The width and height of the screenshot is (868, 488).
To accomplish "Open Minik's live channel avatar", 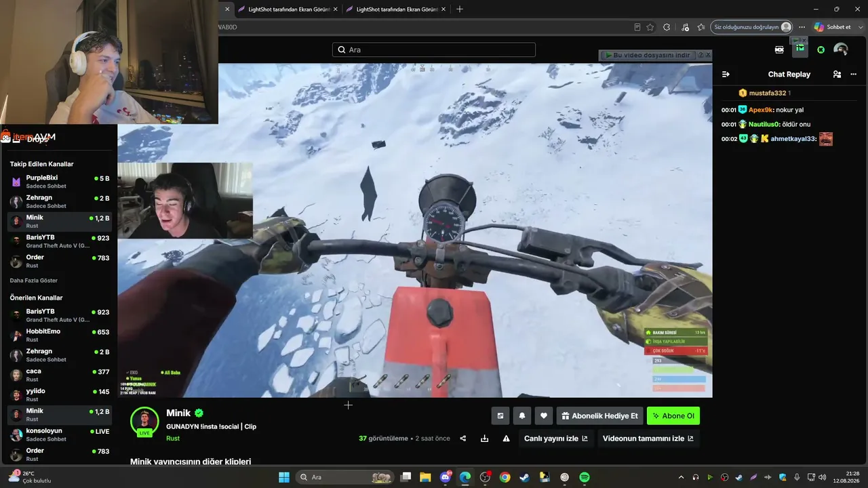I will (x=144, y=421).
